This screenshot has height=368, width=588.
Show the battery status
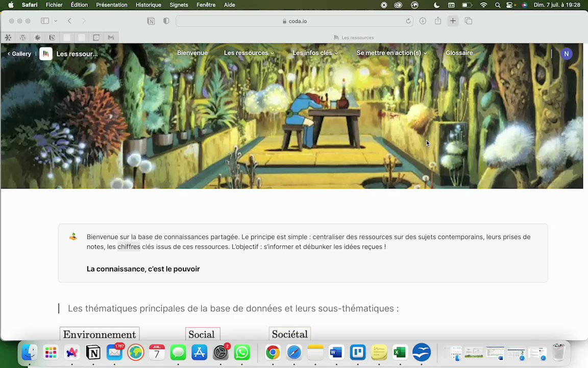467,5
